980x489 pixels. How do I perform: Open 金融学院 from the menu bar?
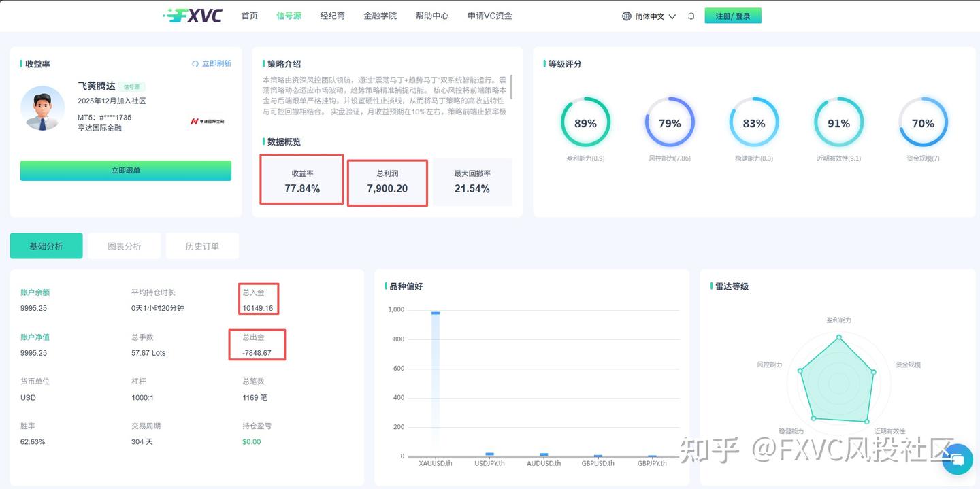(x=379, y=15)
